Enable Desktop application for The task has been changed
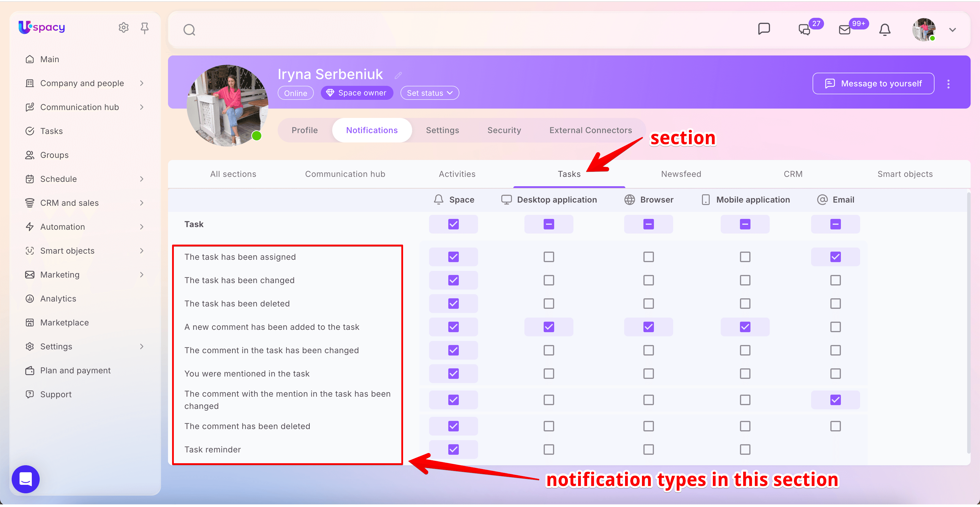 (x=548, y=280)
